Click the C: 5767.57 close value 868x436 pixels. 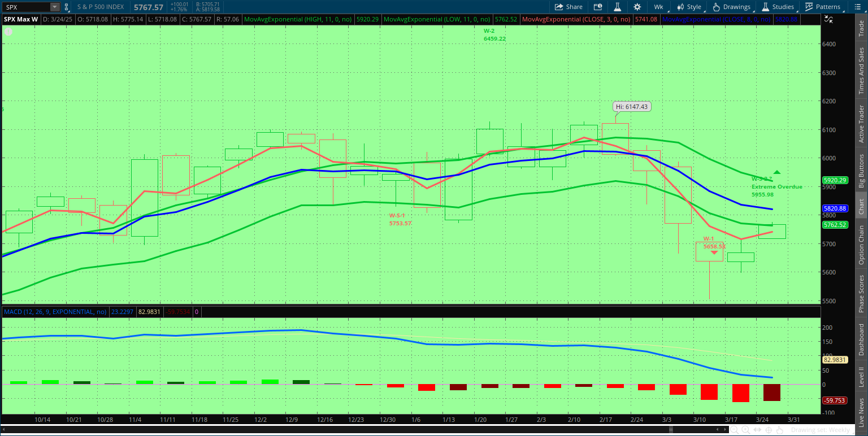click(x=196, y=19)
